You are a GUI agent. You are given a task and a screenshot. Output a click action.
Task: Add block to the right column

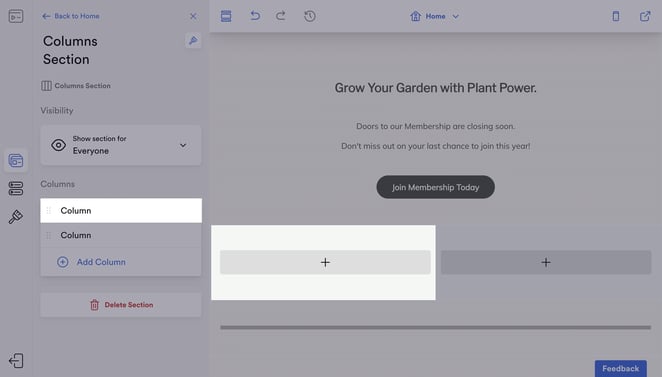coord(546,262)
